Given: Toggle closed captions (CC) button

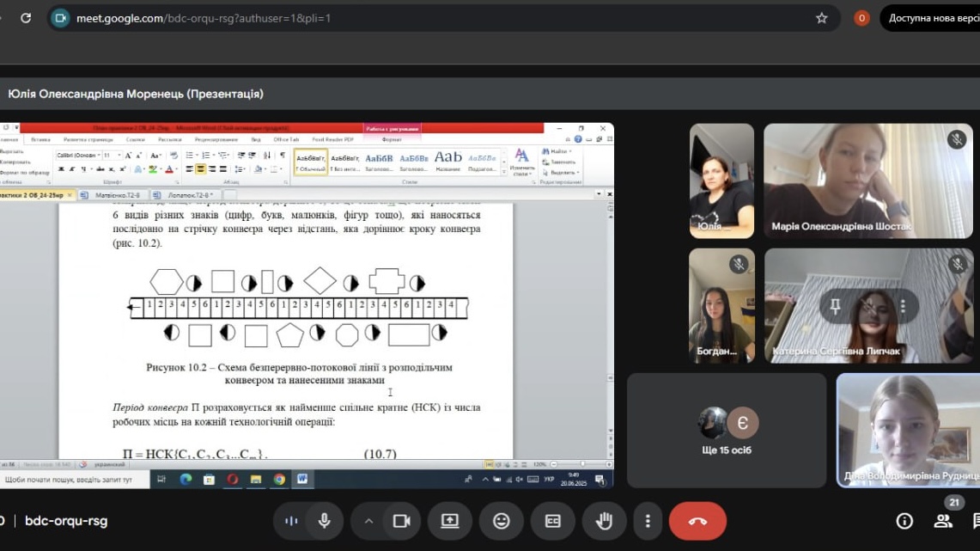Looking at the screenshot, I should click(552, 521).
